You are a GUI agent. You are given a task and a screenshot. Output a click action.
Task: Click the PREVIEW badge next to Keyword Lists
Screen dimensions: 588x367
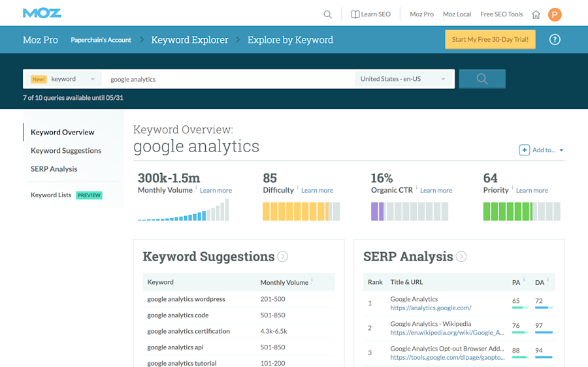(x=89, y=195)
